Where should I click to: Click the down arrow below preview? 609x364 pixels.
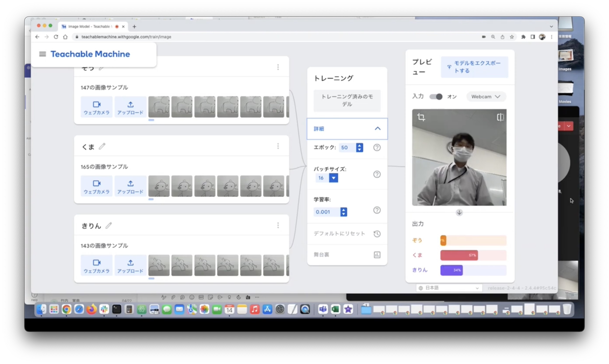459,212
